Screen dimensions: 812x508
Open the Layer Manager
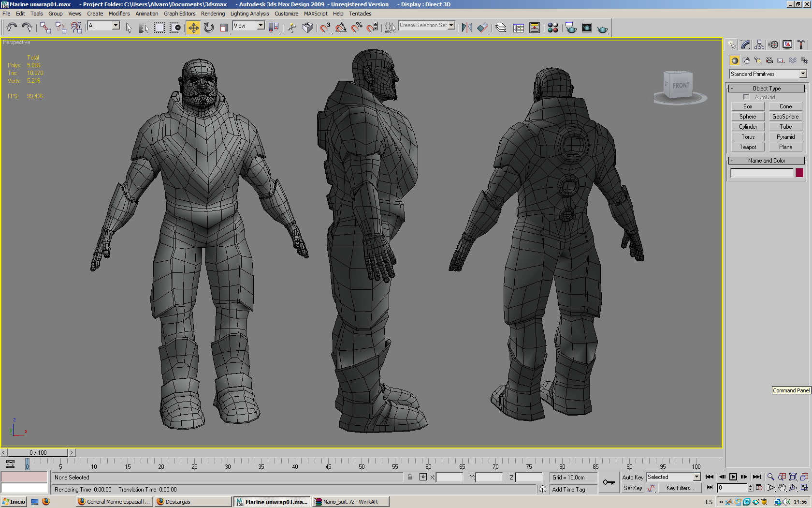[501, 28]
